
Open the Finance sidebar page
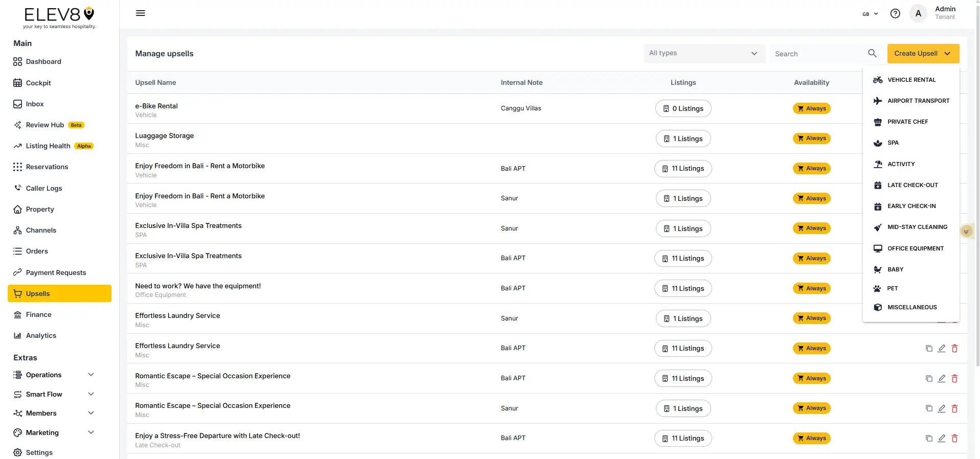point(60,314)
